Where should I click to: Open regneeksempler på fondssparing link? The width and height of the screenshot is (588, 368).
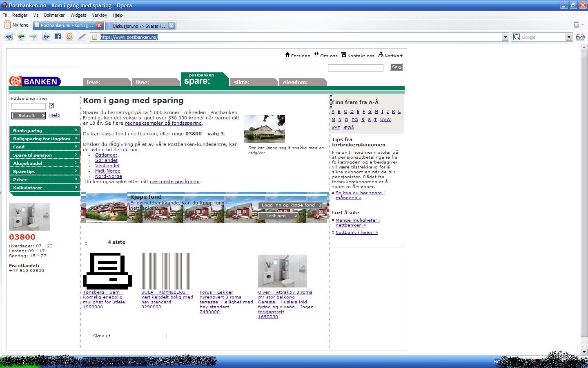(163, 123)
